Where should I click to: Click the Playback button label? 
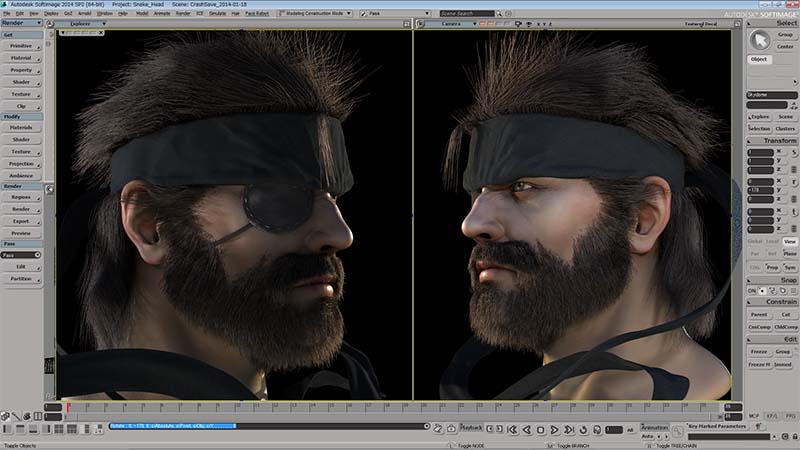471,428
